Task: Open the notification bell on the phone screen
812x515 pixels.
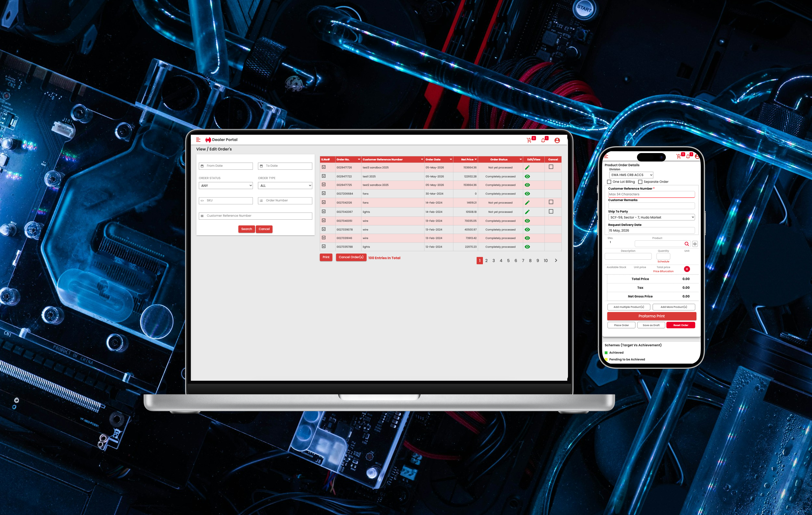Action: coord(688,156)
